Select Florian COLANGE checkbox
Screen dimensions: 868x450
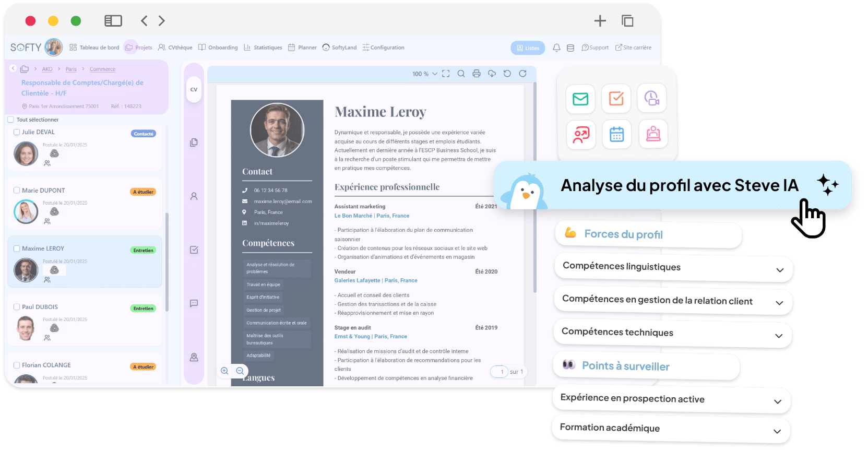tap(17, 365)
